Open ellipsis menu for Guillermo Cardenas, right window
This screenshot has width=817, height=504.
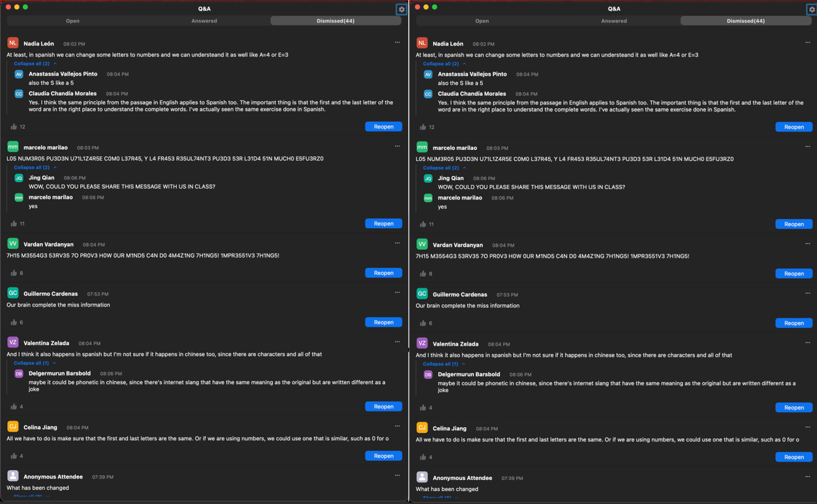coord(807,293)
